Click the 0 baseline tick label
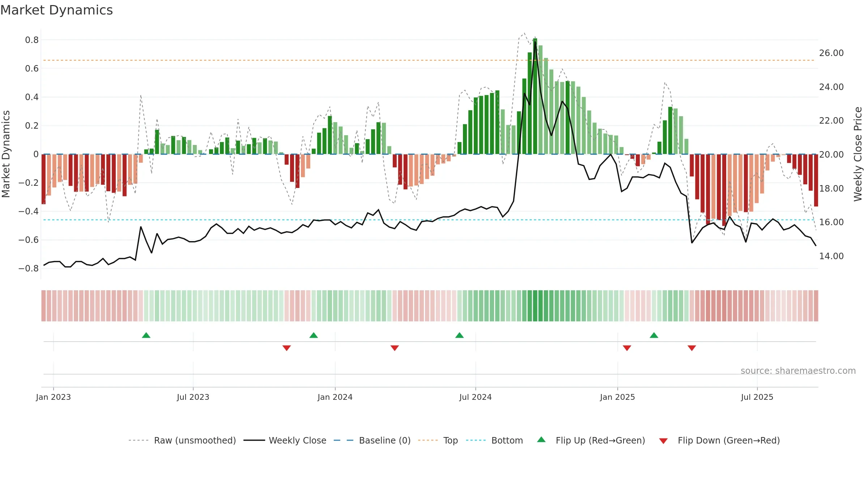Viewport: 868px width, 488px height. coord(36,154)
